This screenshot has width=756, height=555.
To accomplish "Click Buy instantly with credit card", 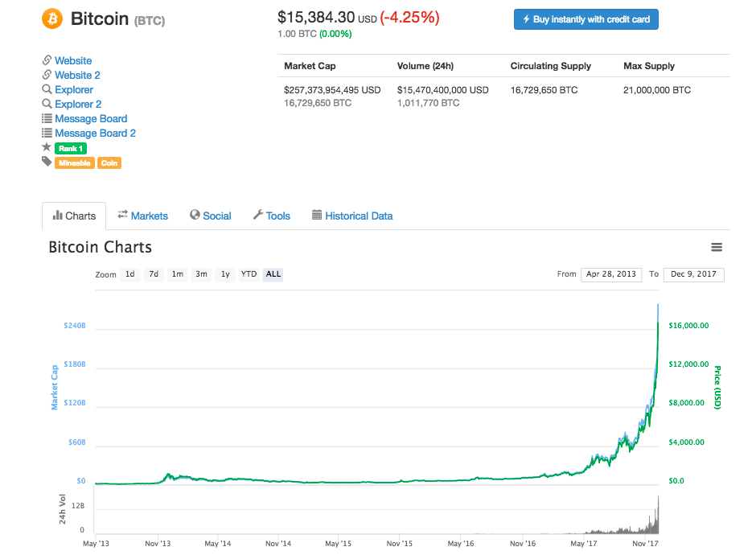I will pos(585,18).
